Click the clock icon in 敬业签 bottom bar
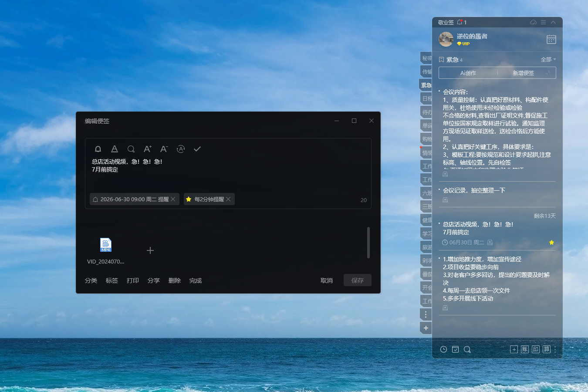The height and width of the screenshot is (392, 588). pyautogui.click(x=443, y=349)
